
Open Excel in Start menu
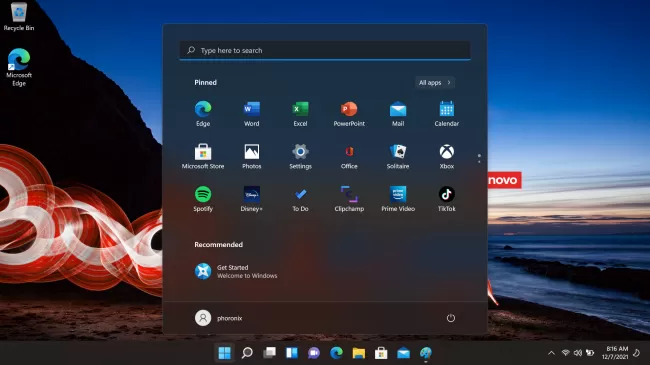(x=300, y=113)
